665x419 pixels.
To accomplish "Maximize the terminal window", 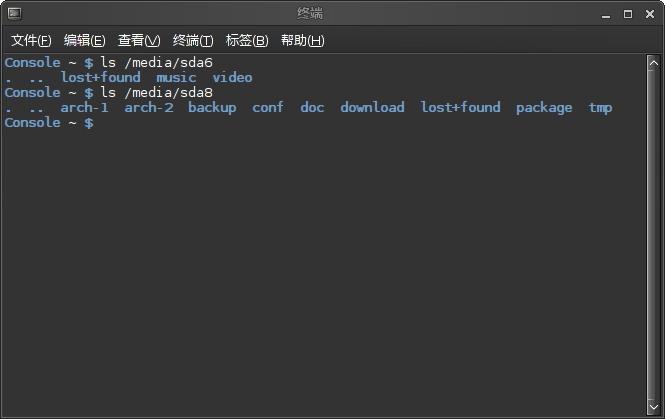I will [x=628, y=14].
